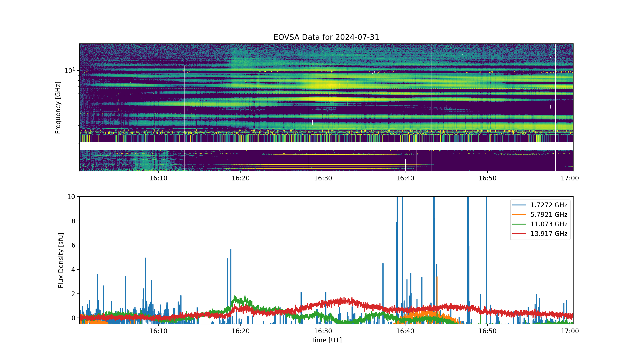Click the blue line swatch in legend
The width and height of the screenshot is (637, 364).
[x=519, y=205]
